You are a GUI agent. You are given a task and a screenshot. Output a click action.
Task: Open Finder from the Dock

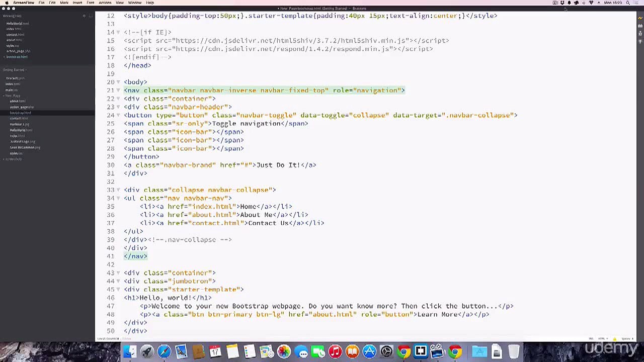(x=130, y=351)
